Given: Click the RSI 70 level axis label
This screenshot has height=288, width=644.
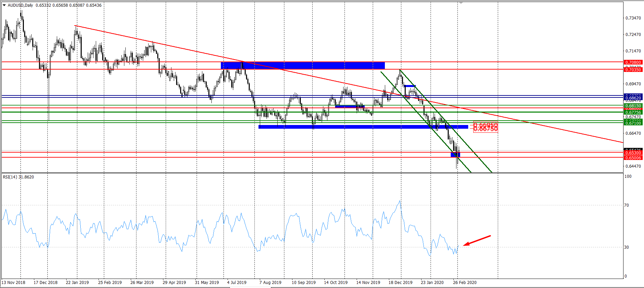Looking at the screenshot, I should 627,205.
